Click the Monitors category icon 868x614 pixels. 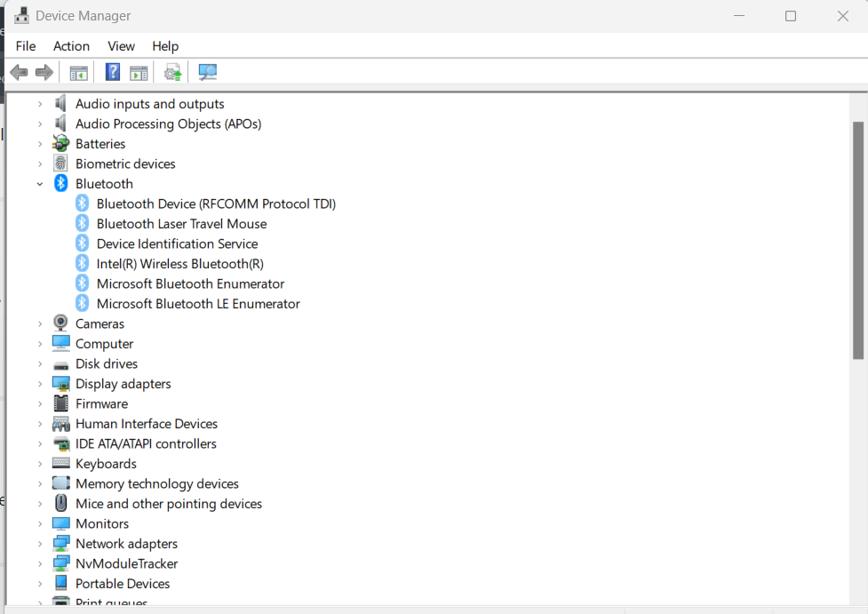(x=61, y=523)
